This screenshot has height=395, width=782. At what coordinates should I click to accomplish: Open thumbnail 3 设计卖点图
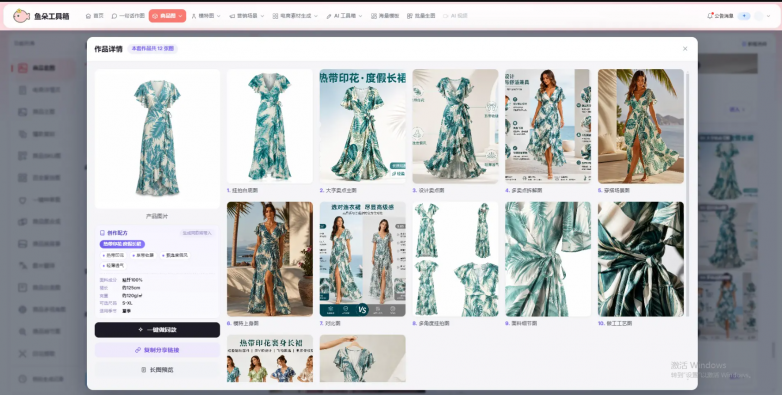click(455, 126)
